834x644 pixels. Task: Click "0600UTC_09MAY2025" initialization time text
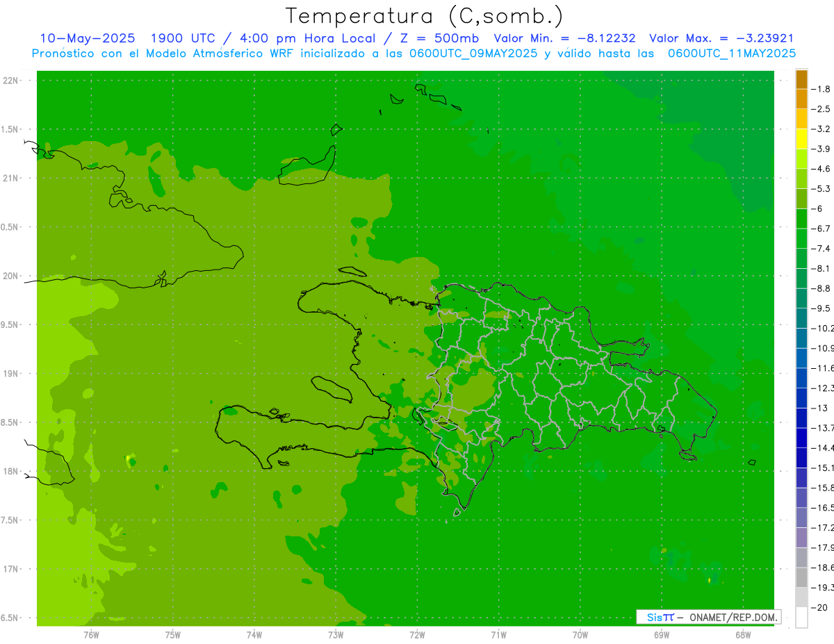pyautogui.click(x=473, y=53)
